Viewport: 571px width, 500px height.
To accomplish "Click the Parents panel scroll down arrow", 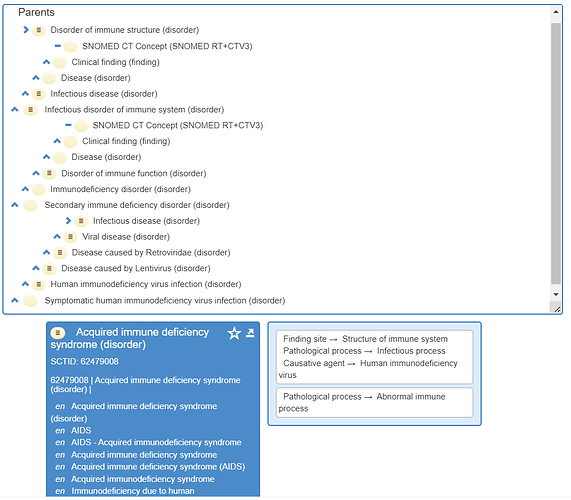I will click(556, 295).
